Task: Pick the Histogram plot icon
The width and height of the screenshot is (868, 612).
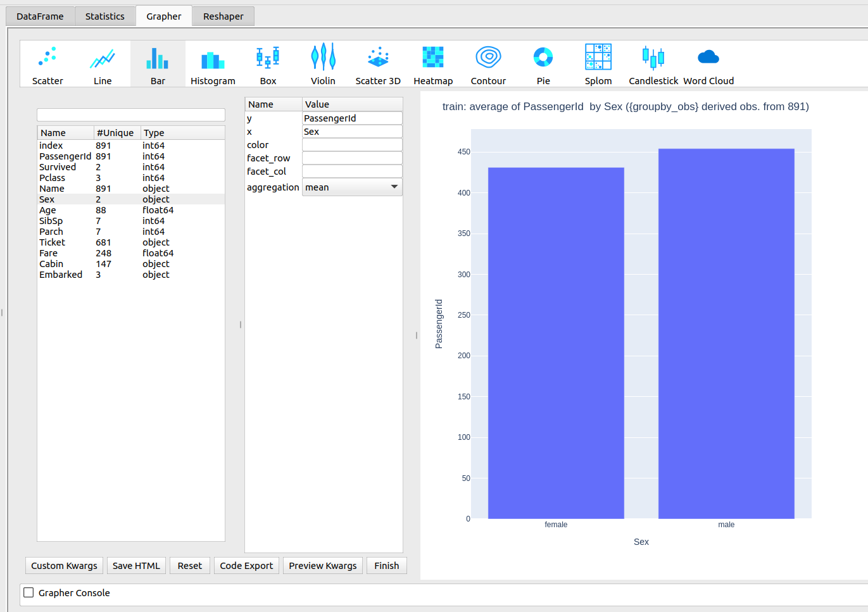Action: [213, 64]
